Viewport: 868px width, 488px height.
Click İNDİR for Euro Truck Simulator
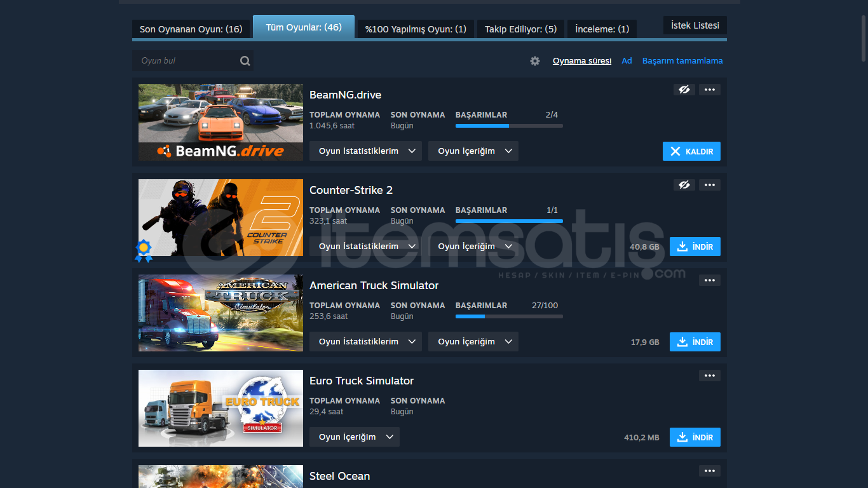click(695, 437)
